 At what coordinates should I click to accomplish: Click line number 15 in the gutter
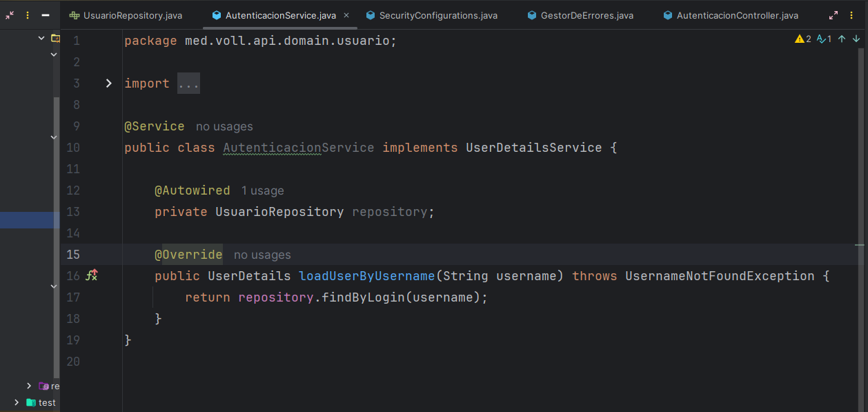(73, 255)
